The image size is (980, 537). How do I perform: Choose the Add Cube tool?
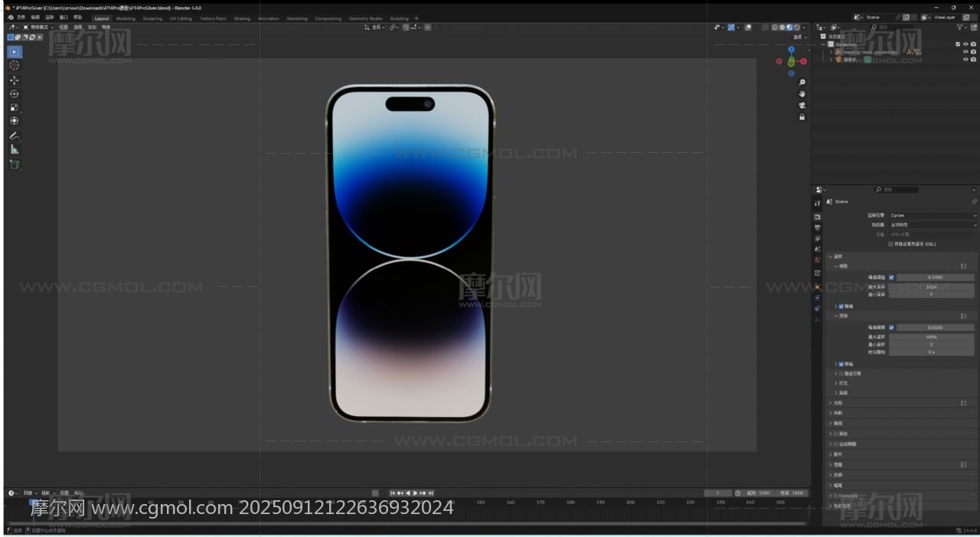[15, 164]
